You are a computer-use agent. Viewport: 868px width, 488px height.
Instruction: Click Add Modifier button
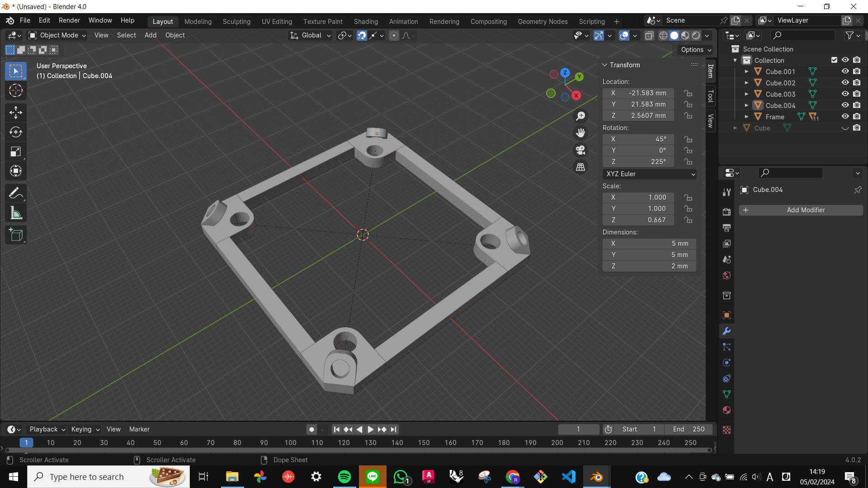click(x=801, y=210)
